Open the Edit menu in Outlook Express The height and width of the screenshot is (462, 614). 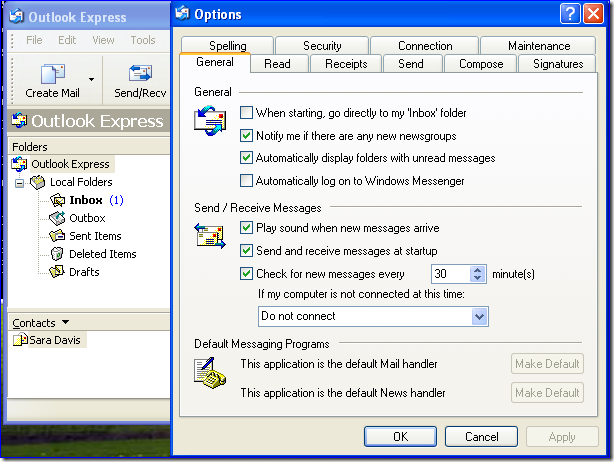click(67, 40)
